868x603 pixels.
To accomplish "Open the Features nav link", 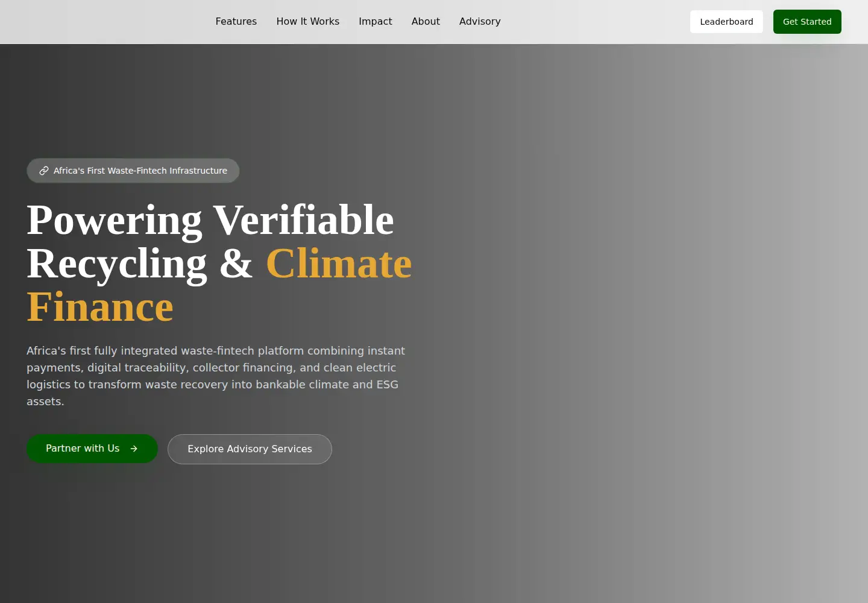I will 236,22.
